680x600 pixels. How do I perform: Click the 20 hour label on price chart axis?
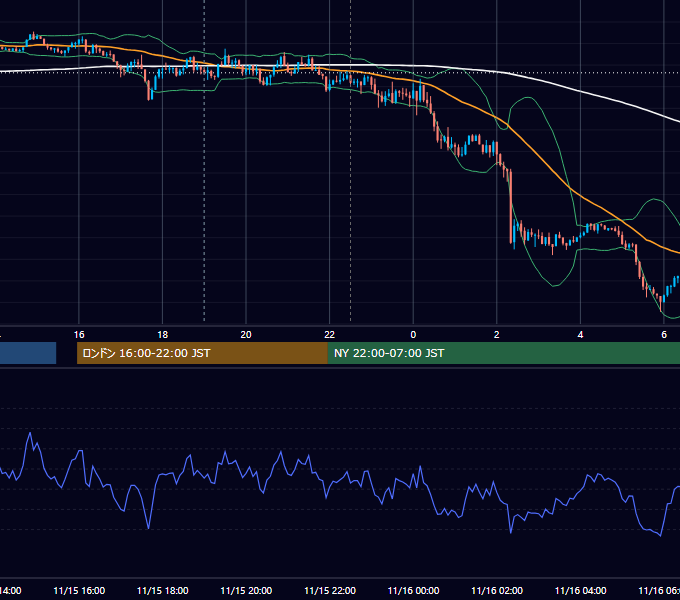pyautogui.click(x=246, y=335)
